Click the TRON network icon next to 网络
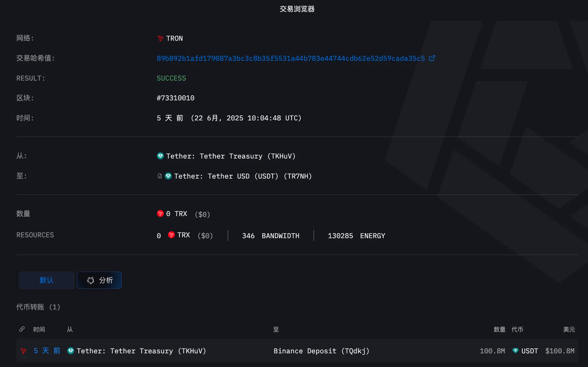 click(160, 38)
